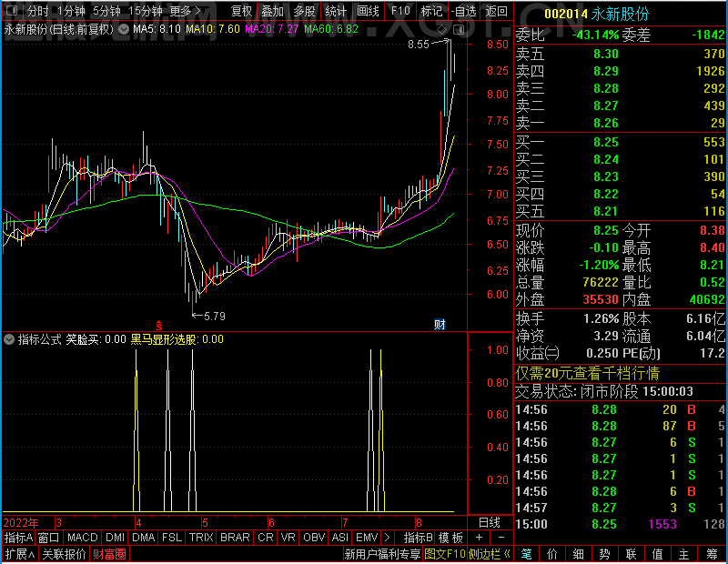Select the 价 price tab

552,554
